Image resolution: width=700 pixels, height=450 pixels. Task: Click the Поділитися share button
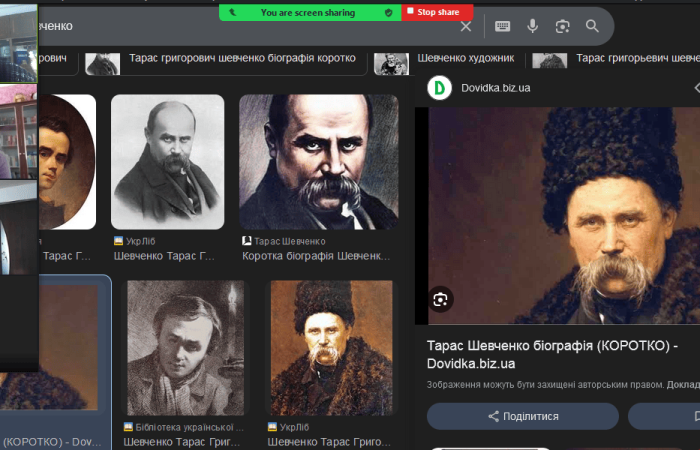point(523,416)
